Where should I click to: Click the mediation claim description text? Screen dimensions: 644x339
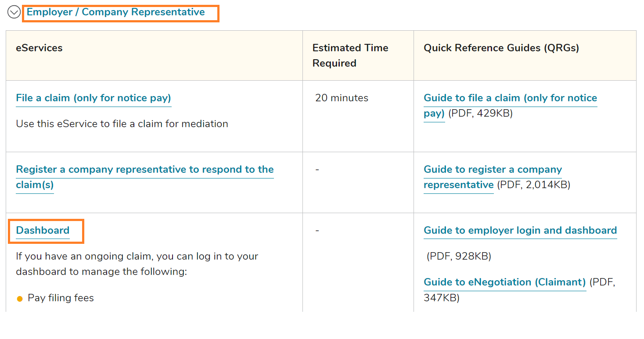[122, 124]
